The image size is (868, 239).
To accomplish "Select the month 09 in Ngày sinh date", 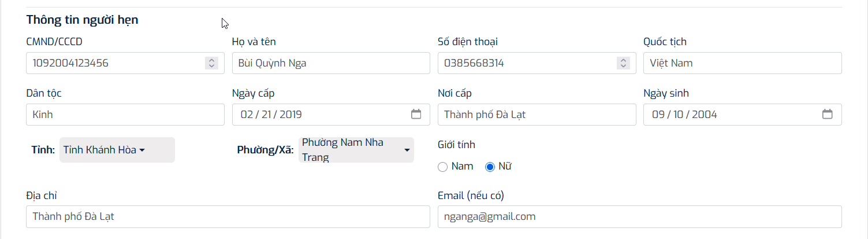I will (658, 115).
